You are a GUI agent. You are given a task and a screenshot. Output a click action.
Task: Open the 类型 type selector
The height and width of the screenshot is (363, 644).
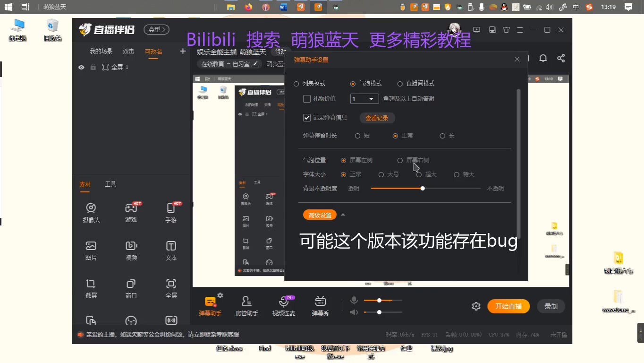pos(156,29)
